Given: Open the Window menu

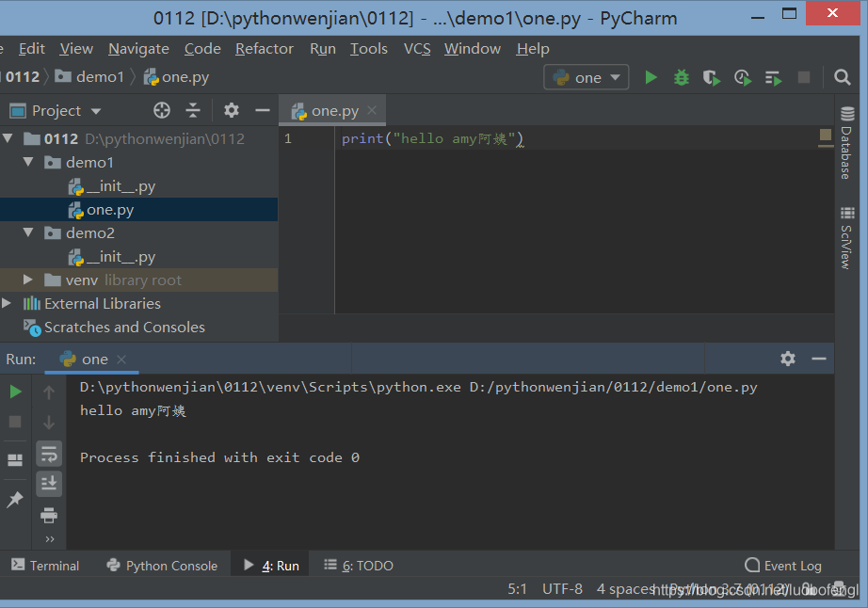Looking at the screenshot, I should click(x=473, y=49).
